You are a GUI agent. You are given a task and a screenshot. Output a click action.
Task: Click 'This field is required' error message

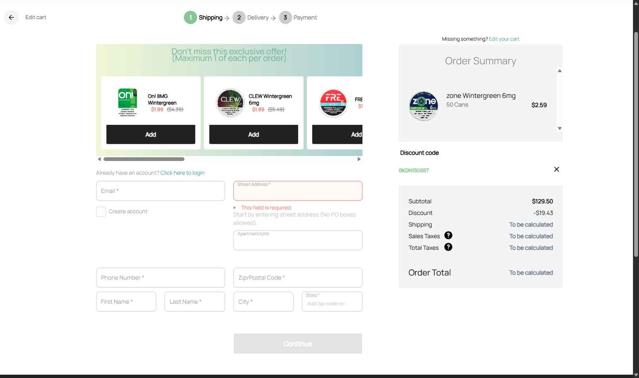pyautogui.click(x=266, y=208)
